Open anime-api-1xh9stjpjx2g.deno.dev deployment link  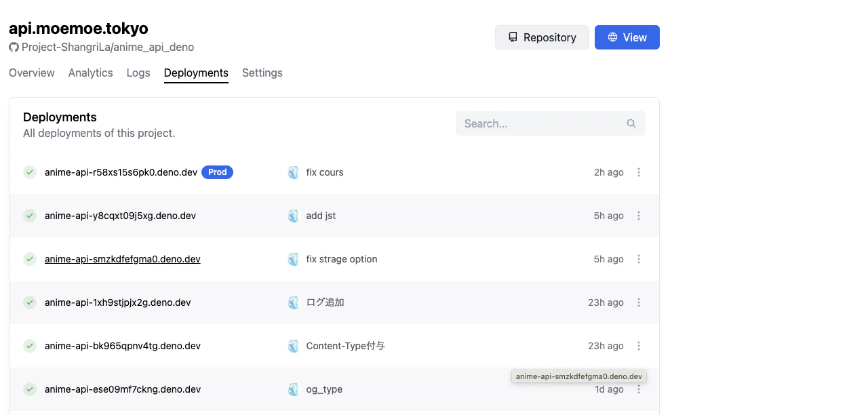[118, 302]
